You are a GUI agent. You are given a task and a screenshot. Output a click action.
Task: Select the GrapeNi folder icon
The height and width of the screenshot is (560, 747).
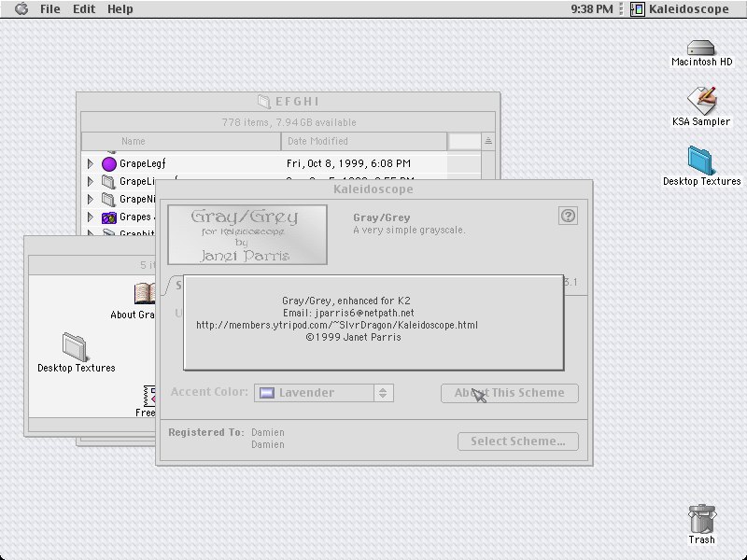[x=109, y=200]
